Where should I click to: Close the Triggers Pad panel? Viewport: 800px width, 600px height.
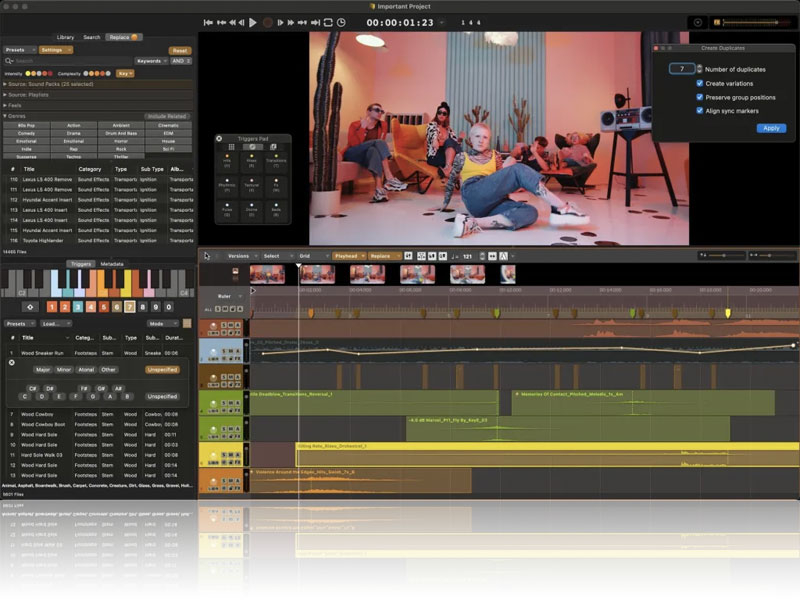(219, 139)
